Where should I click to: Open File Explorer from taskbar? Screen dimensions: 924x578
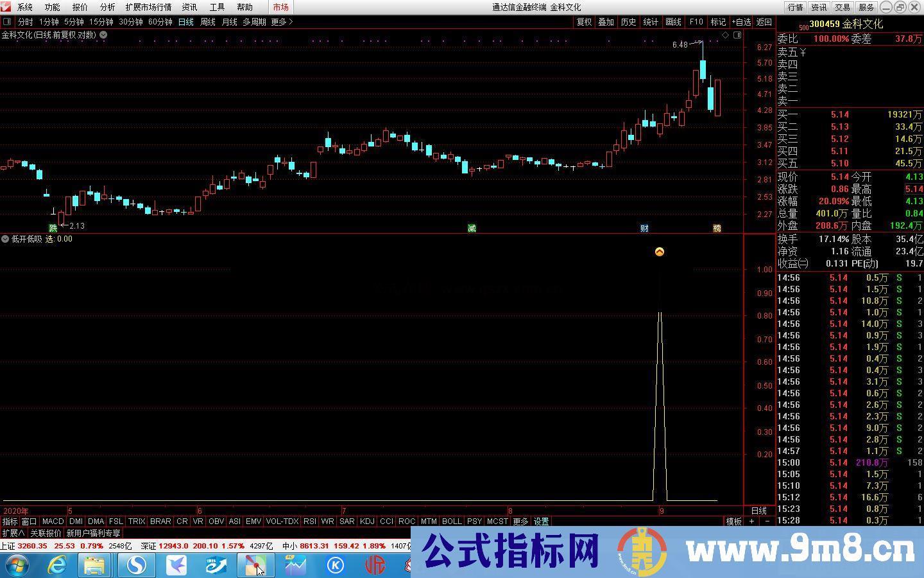94,565
